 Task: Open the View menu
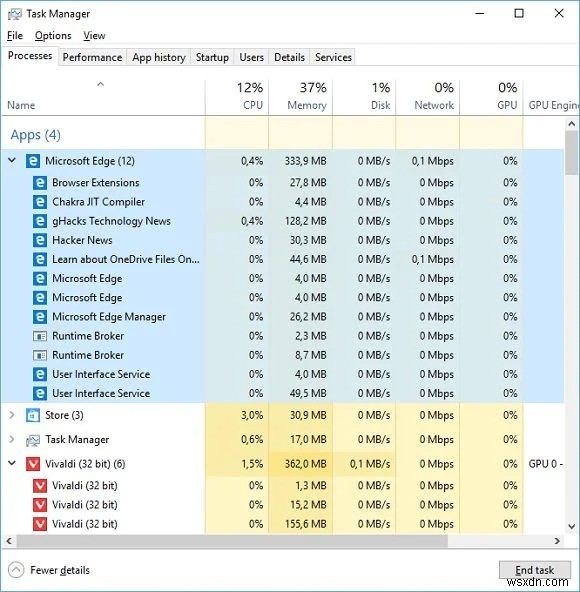pos(94,35)
